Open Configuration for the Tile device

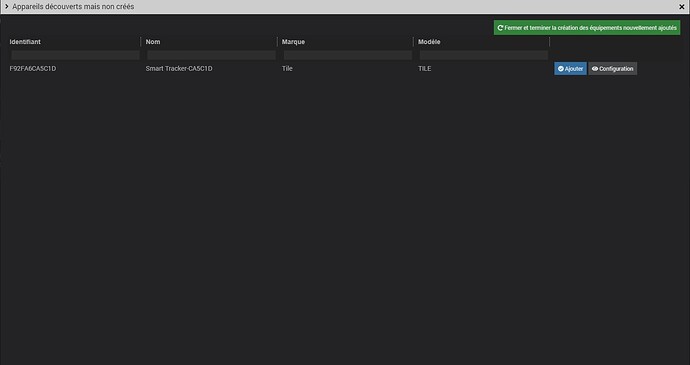click(x=612, y=69)
